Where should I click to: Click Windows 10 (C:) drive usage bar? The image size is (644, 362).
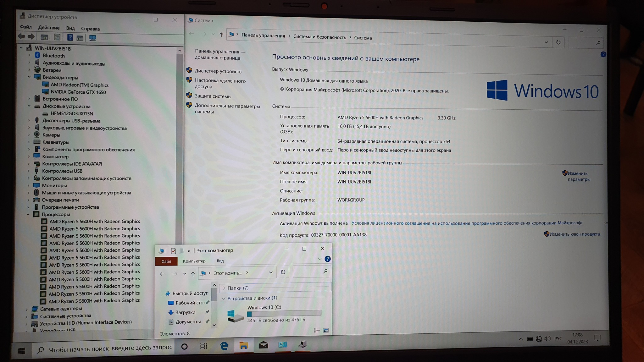(x=284, y=313)
